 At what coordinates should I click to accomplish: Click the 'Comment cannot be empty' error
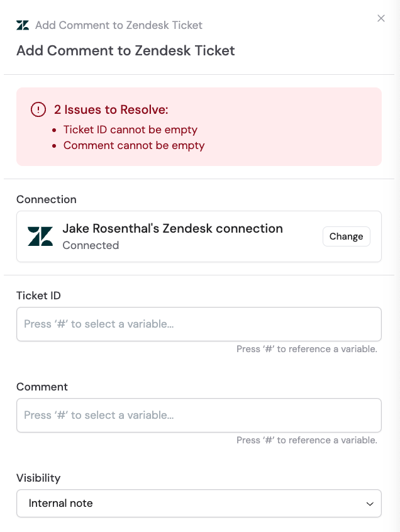pos(133,145)
